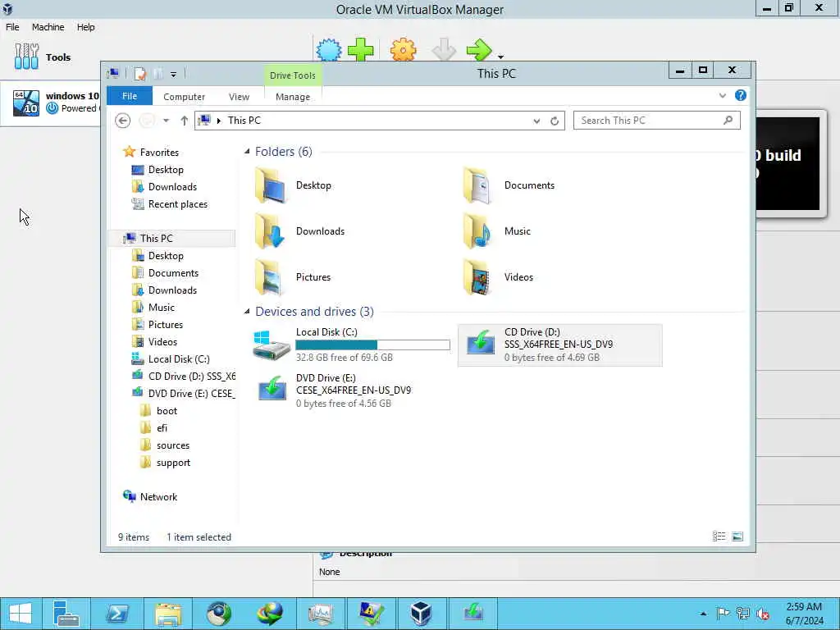840x630 pixels.
Task: Switch to the Computer ribbon tab
Action: coord(184,97)
